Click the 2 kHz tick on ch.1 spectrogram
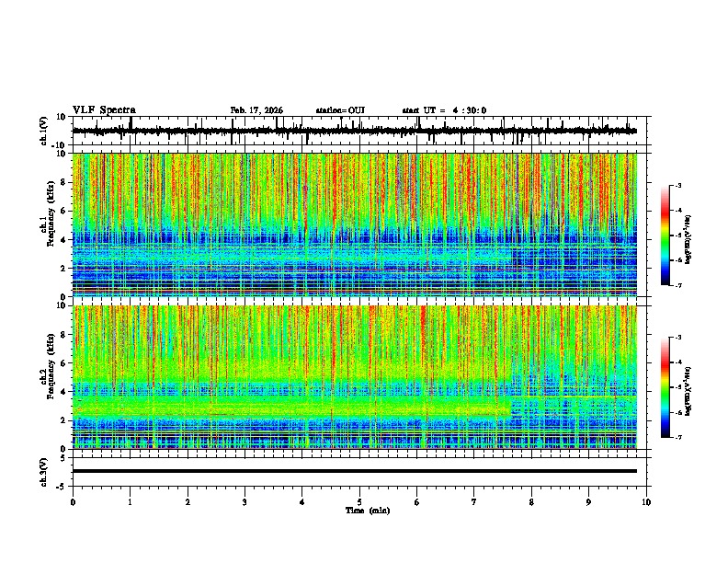This screenshot has width=728, height=563. click(x=63, y=268)
